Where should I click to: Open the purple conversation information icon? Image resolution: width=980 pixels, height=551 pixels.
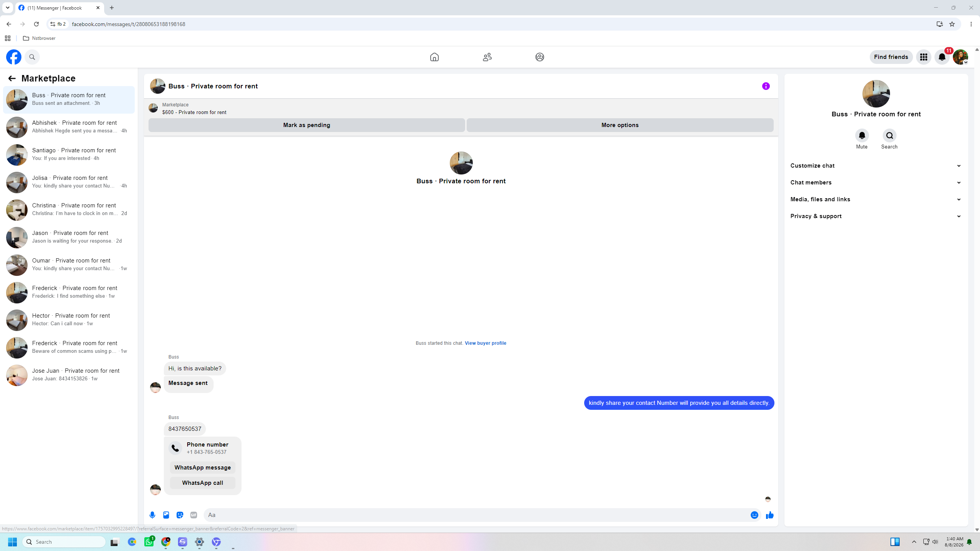tap(766, 86)
